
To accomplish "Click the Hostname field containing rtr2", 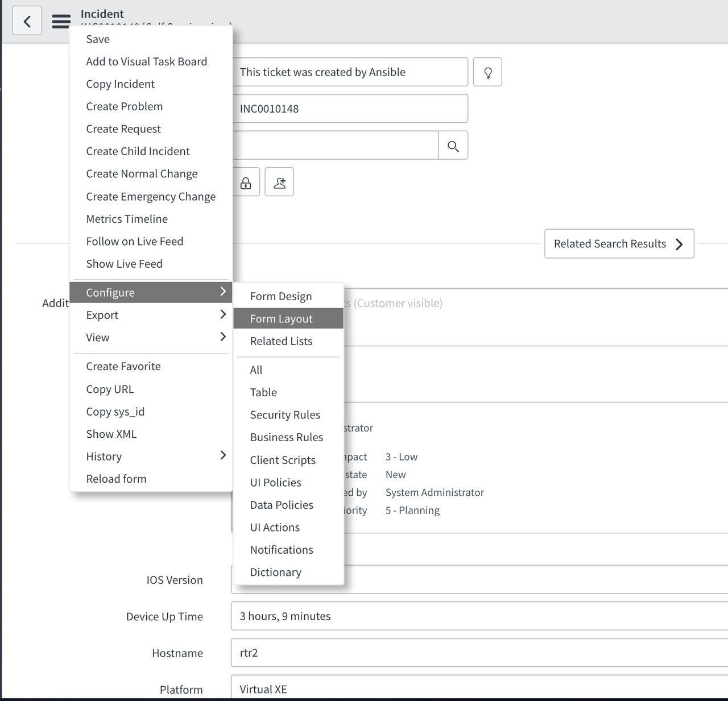I will [478, 653].
